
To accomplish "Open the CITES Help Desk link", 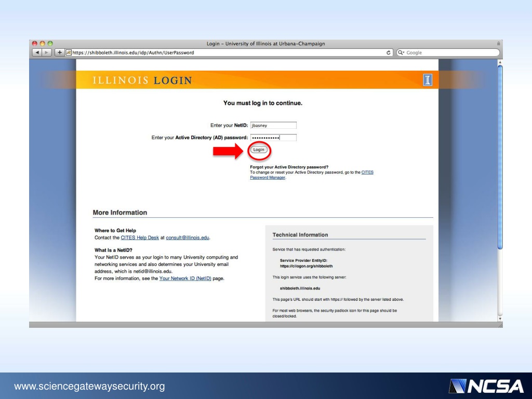I will [x=140, y=237].
